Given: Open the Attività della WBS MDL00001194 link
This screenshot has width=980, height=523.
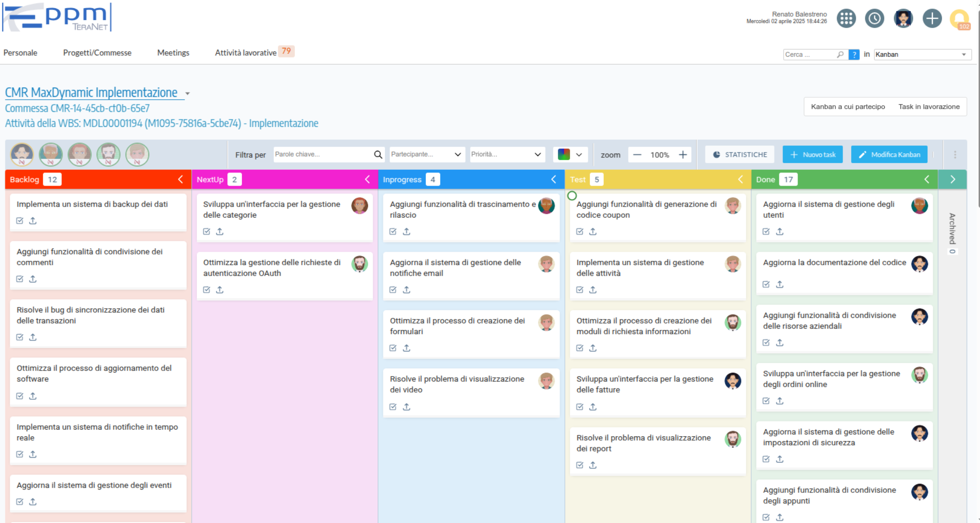Looking at the screenshot, I should [x=161, y=123].
